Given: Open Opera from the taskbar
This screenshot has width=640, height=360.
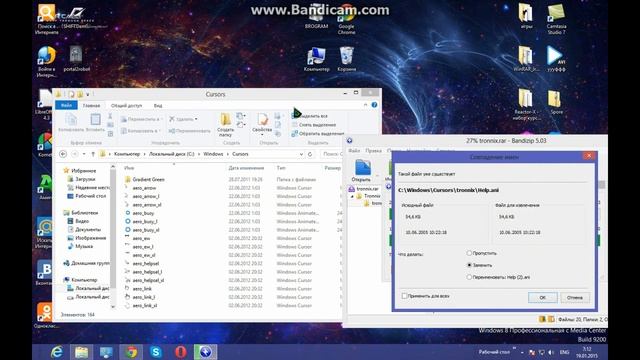Looking at the screenshot, I should 181,352.
